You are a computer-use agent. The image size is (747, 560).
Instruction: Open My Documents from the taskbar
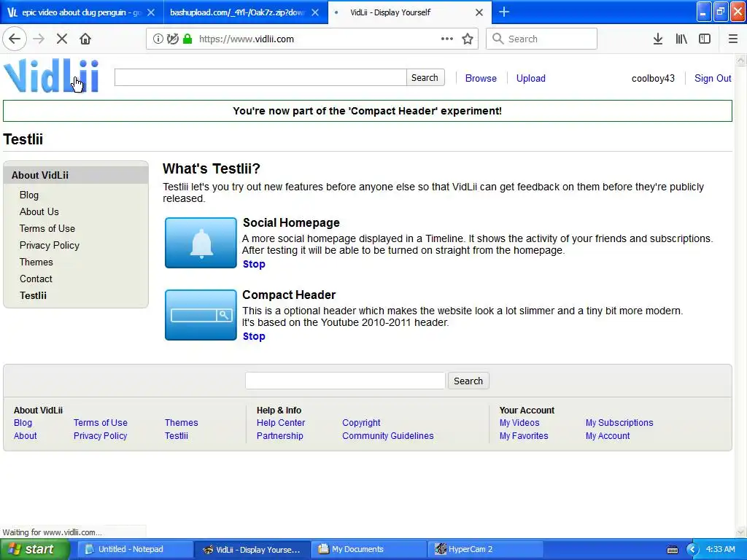370,549
